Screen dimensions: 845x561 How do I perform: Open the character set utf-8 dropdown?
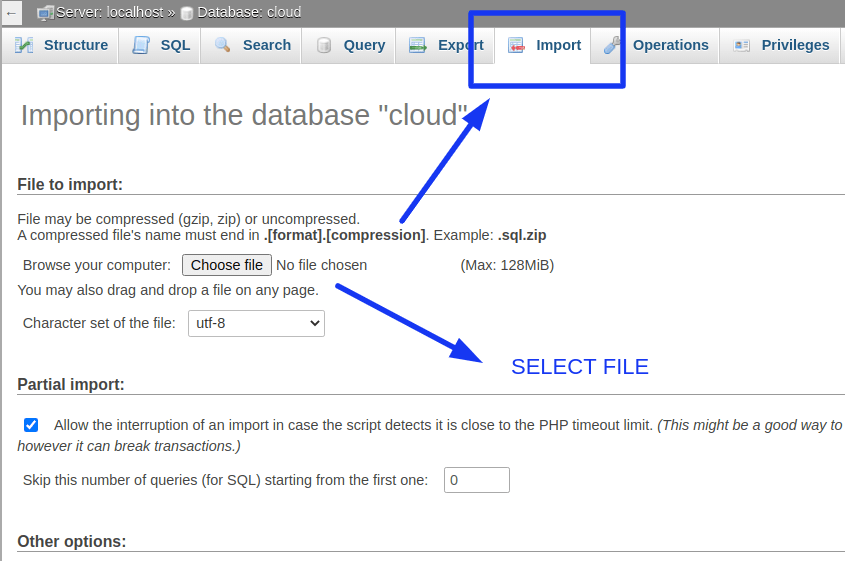(256, 323)
